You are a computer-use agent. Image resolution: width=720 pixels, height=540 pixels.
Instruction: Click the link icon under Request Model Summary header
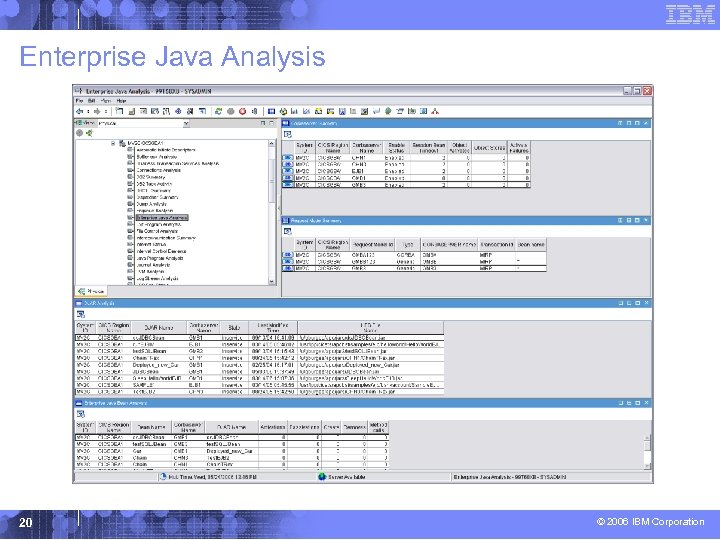[287, 231]
